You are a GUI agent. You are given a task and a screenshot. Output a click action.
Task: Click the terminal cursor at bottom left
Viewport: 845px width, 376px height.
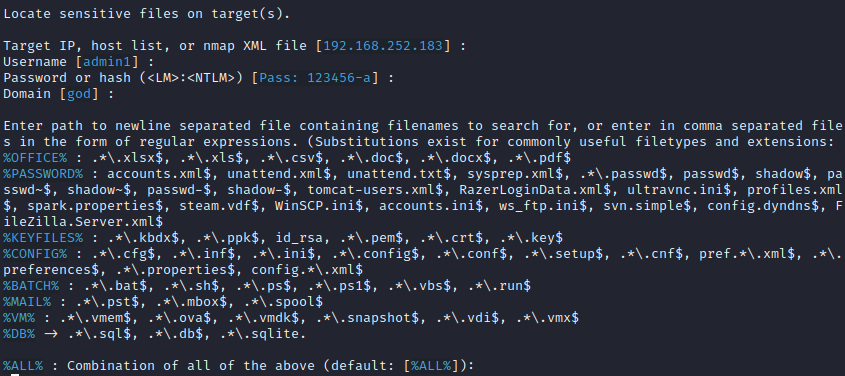pos(15,374)
